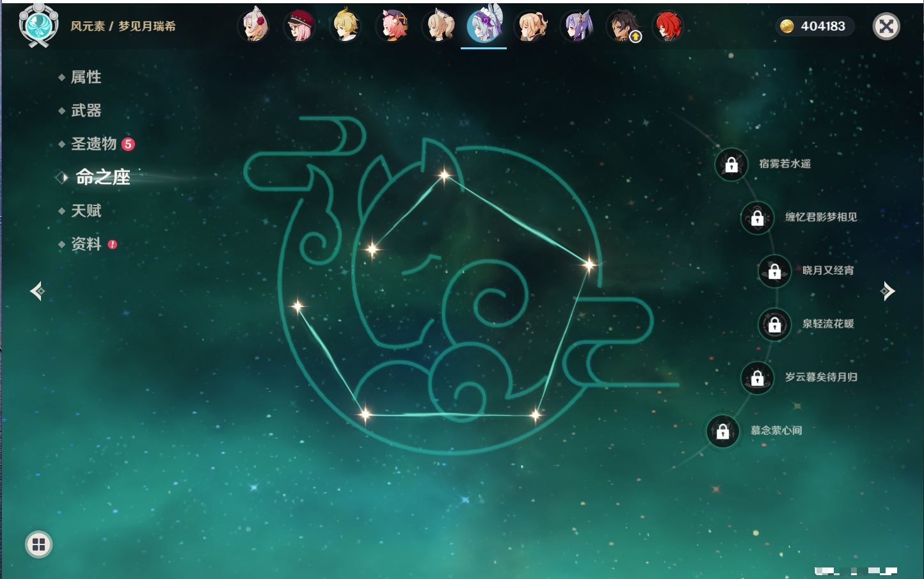Go to the next character with right arrow
This screenshot has width=924, height=579.
pos(888,291)
